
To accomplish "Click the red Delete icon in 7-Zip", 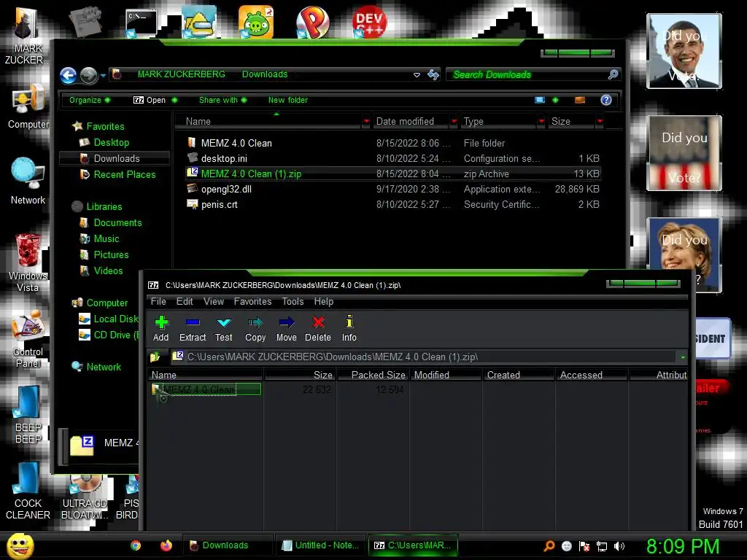I will tap(318, 328).
